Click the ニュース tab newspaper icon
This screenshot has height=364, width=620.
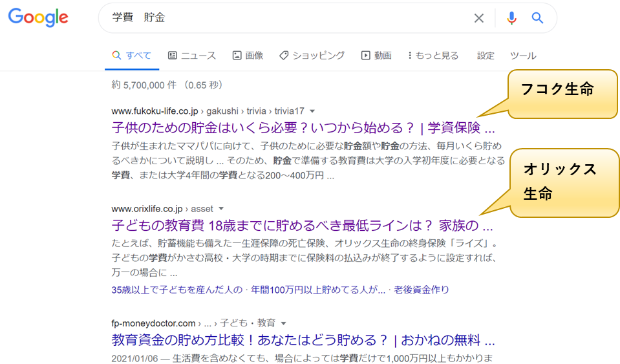click(x=173, y=56)
